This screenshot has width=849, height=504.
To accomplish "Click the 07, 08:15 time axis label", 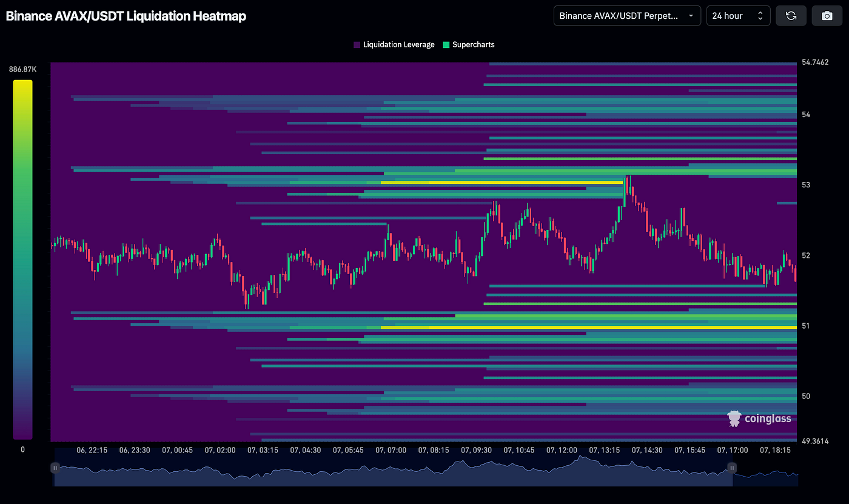I will tap(434, 451).
